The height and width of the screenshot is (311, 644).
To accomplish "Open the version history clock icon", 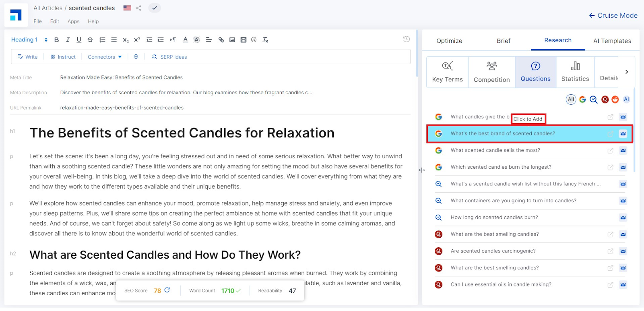I will [x=407, y=39].
